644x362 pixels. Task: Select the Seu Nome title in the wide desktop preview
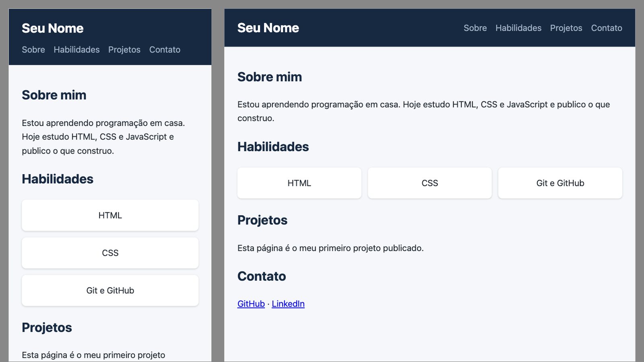click(x=268, y=28)
